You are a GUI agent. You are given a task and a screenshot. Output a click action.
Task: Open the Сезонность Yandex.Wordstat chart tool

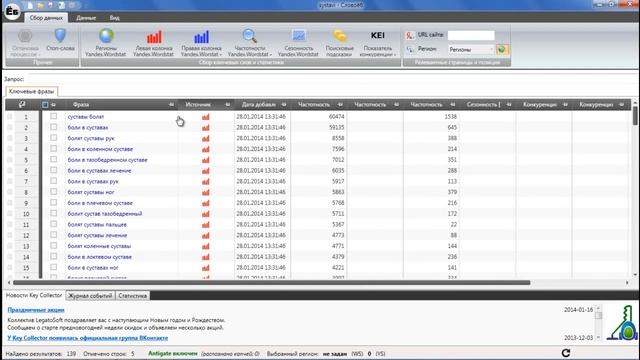(298, 42)
